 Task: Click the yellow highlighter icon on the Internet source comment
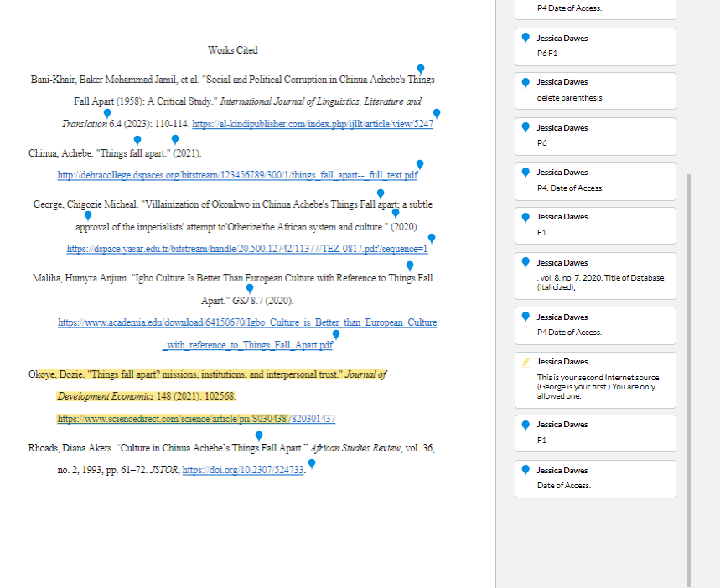click(526, 362)
